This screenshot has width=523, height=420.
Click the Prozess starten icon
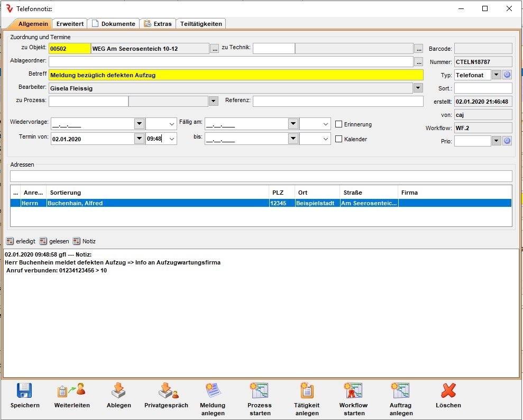point(259,391)
